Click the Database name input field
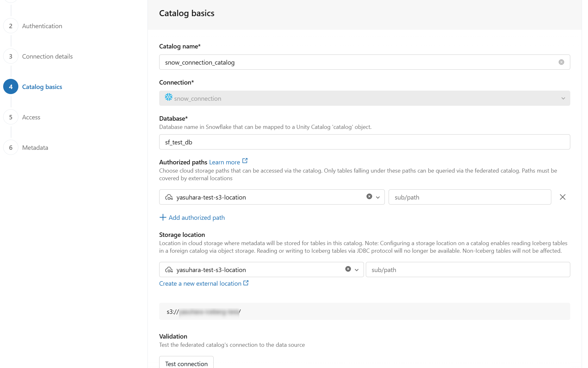588x368 pixels. (364, 142)
